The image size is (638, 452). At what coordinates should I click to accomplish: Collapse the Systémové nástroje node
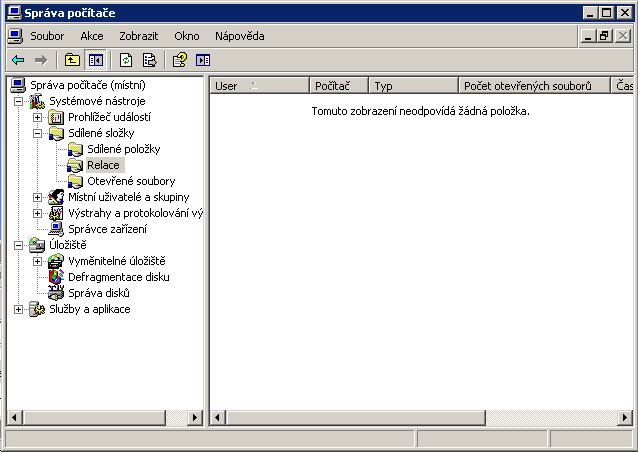18,101
